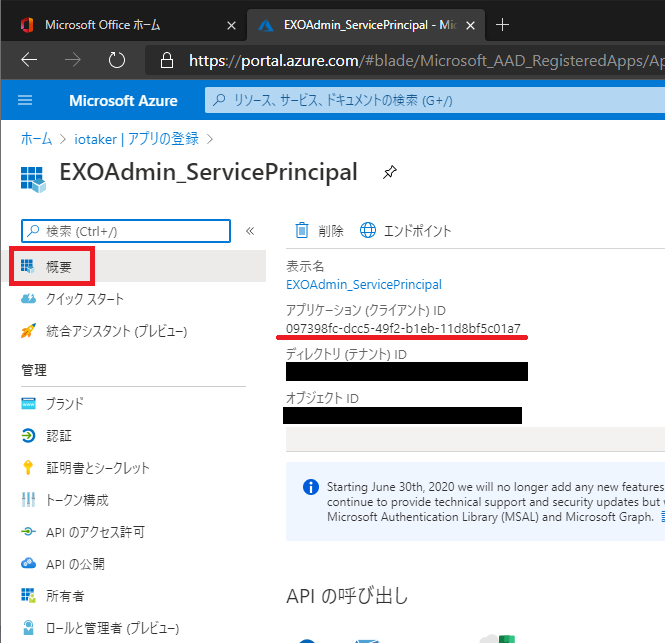Open API のアクセス許可 page

(95, 532)
